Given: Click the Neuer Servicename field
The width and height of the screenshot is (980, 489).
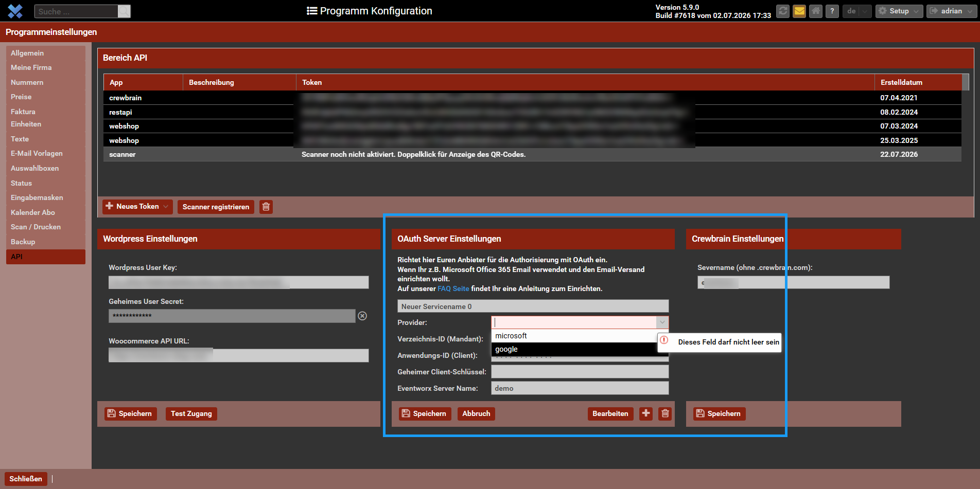Looking at the screenshot, I should point(533,306).
